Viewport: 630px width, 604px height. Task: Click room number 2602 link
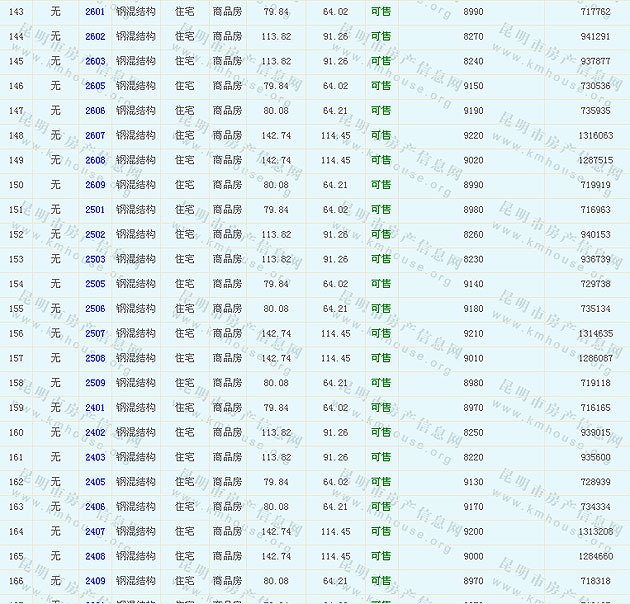95,37
